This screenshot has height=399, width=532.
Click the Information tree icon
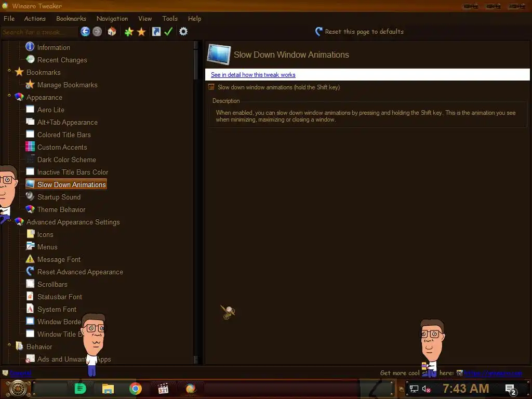(x=30, y=46)
